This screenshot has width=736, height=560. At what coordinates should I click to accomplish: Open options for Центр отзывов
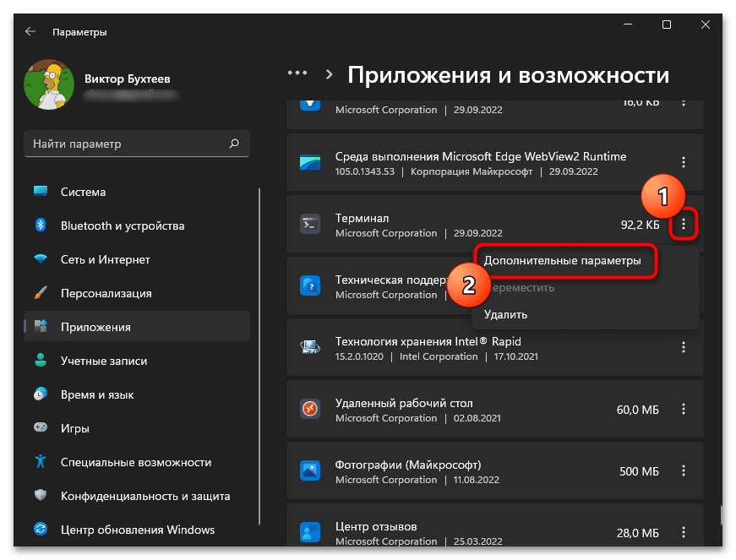tap(684, 532)
